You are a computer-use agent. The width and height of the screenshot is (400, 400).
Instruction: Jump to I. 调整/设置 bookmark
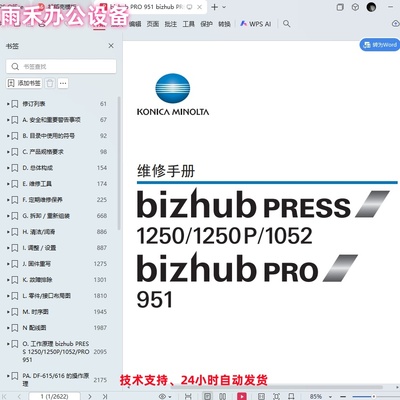point(39,248)
